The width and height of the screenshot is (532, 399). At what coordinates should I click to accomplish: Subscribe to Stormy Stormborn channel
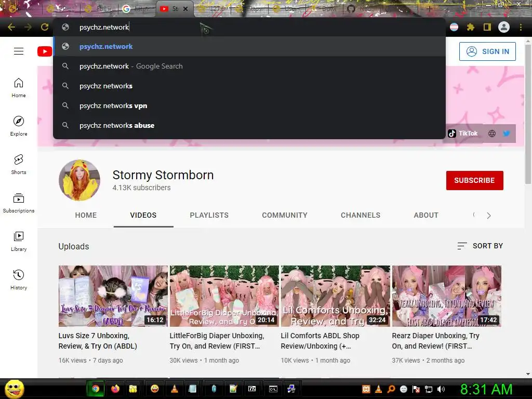(474, 180)
